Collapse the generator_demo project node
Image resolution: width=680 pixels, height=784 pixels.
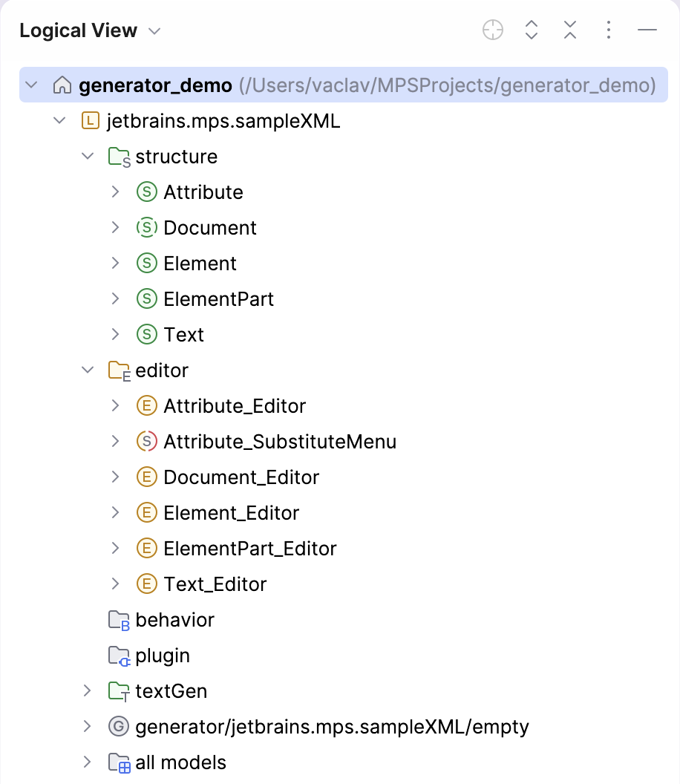pos(31,85)
